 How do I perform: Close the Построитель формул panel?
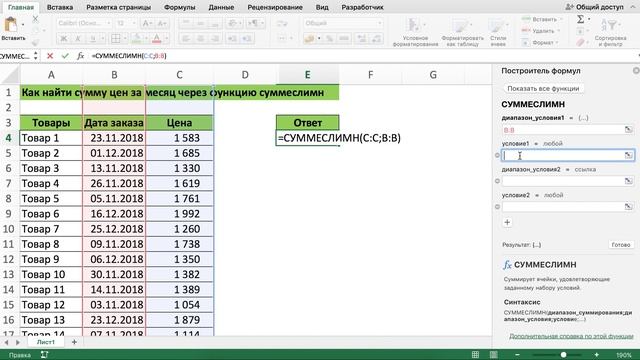click(x=636, y=71)
